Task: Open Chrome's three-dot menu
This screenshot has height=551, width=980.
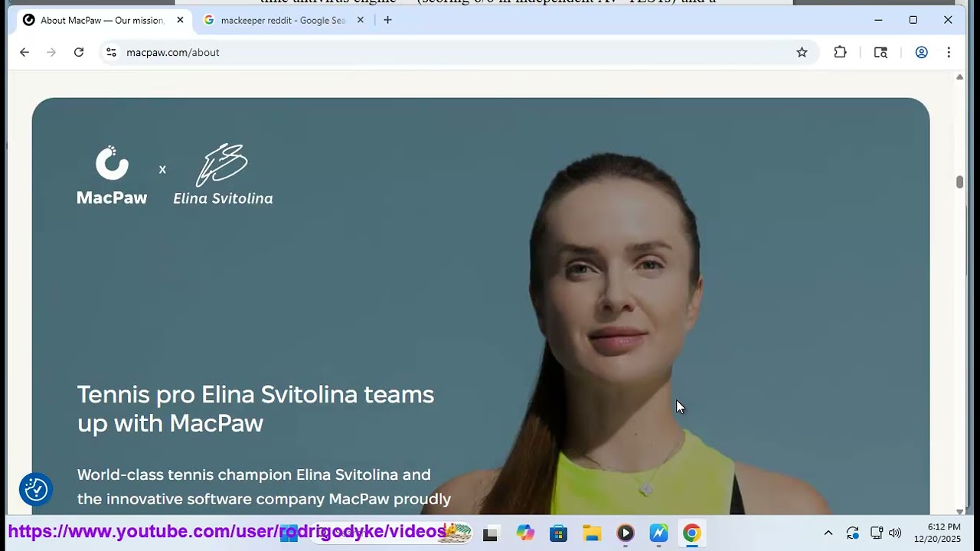Action: coord(949,52)
